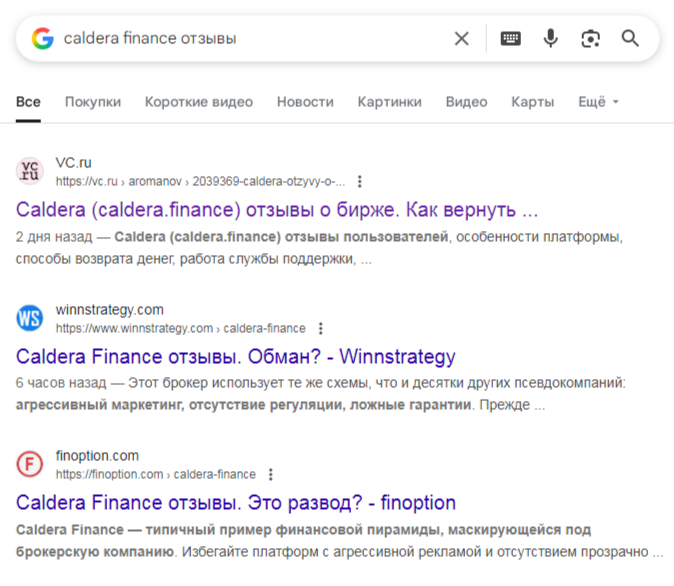This screenshot has height=586, width=674.
Task: Switch to the Новости tab
Action: click(305, 102)
